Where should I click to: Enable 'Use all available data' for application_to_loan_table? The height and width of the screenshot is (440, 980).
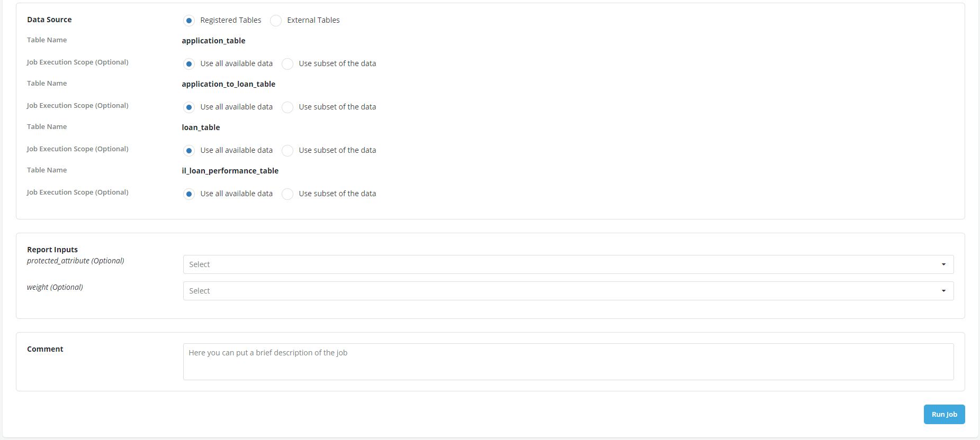tap(189, 107)
